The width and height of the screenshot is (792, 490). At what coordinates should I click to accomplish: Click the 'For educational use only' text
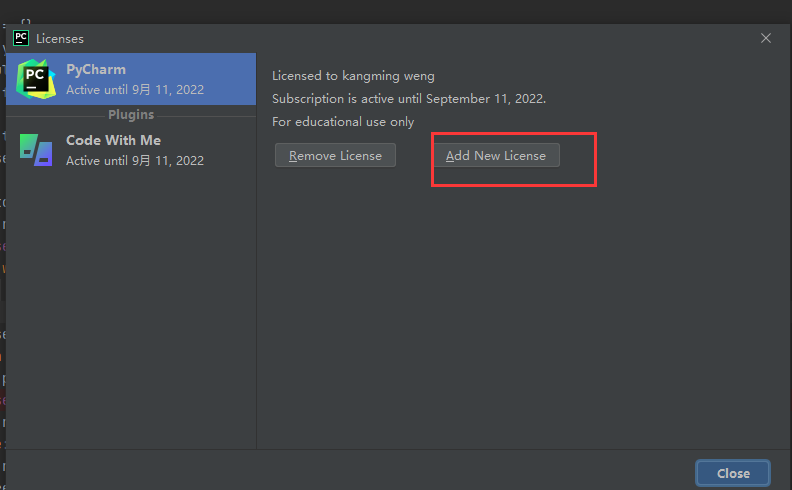tap(343, 122)
